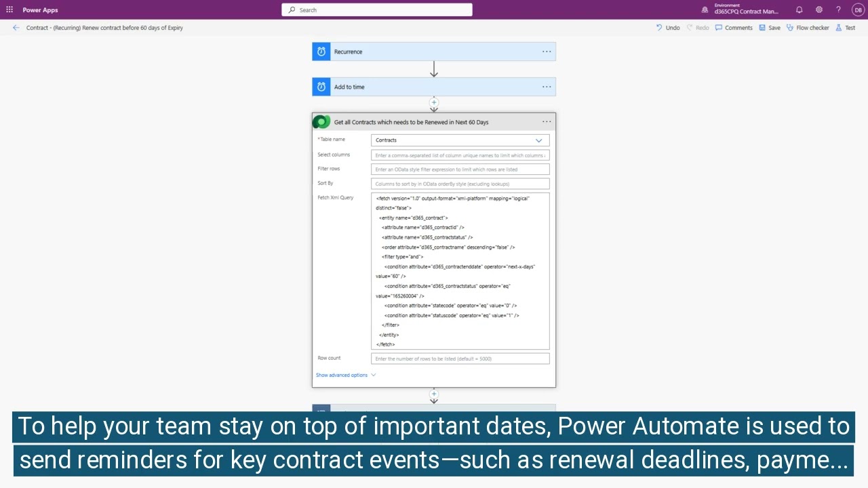Open the Get all Contracts ellipsis menu
Screen dimensions: 868x488
(547, 122)
